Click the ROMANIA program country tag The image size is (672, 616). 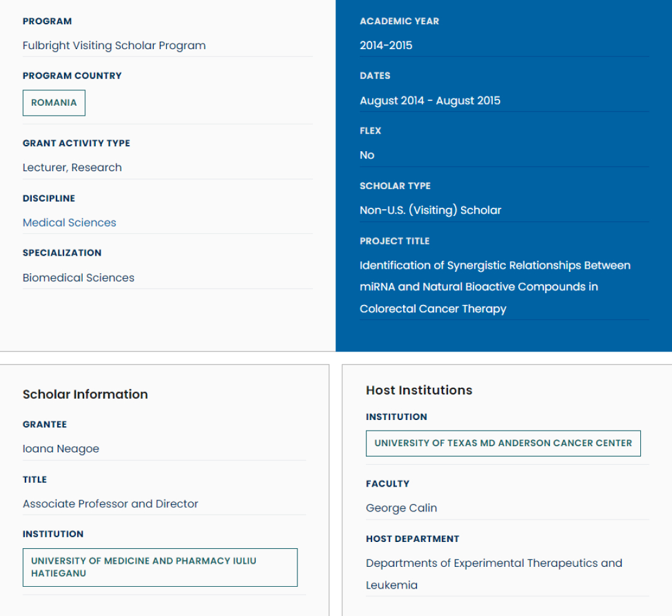[54, 103]
